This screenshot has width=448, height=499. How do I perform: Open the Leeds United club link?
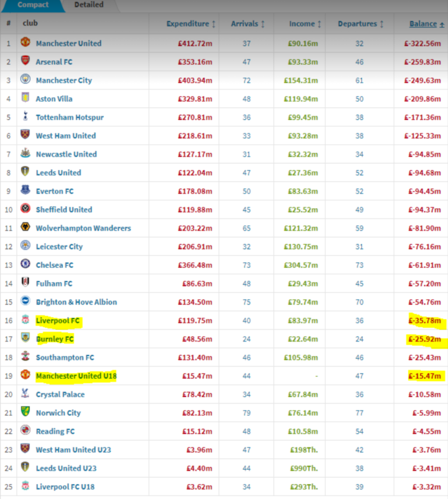58,173
